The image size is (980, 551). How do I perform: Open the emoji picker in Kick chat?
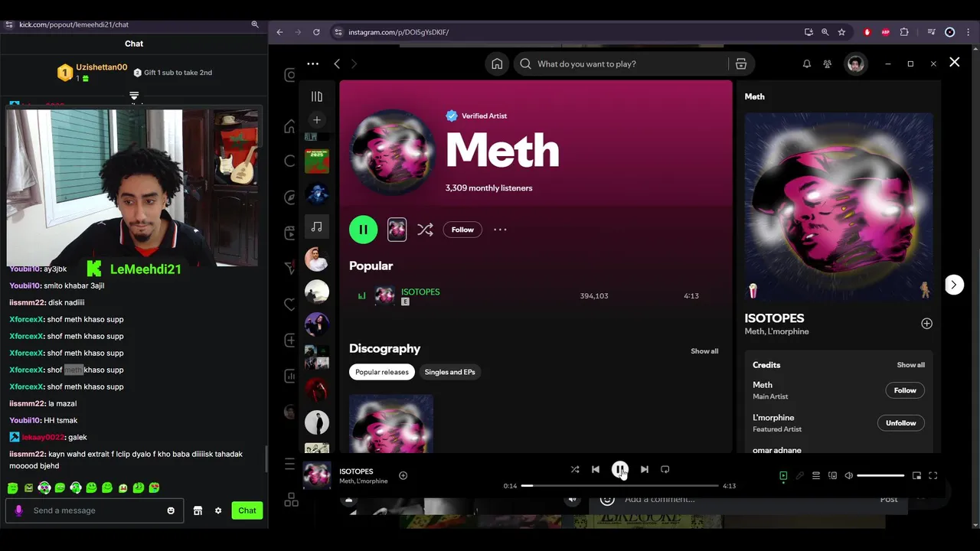(x=171, y=510)
